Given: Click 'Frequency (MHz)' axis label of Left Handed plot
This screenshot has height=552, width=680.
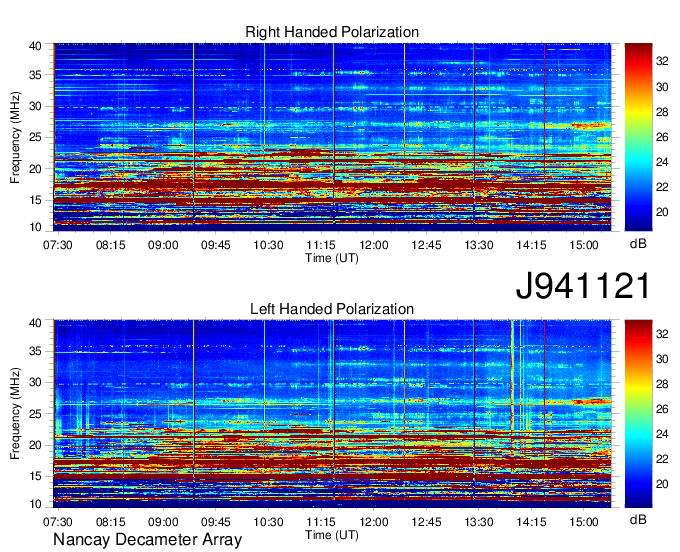Looking at the screenshot, I should pos(15,414).
